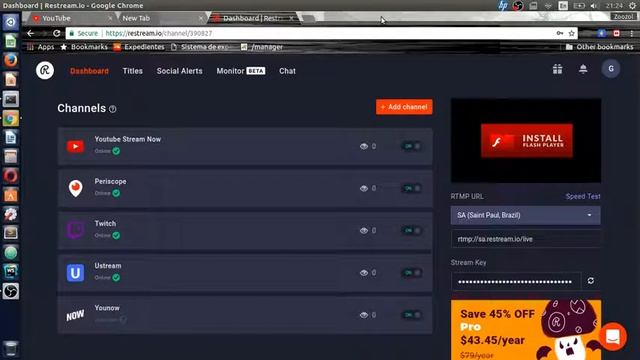The width and height of the screenshot is (640, 360).
Task: Open the SA (Saint Paul, Brazil) server dropdown
Action: point(525,215)
